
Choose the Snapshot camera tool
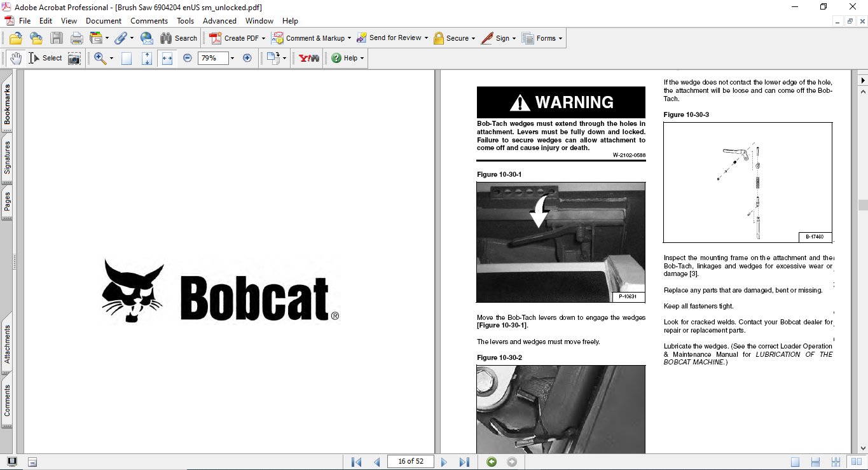click(74, 58)
